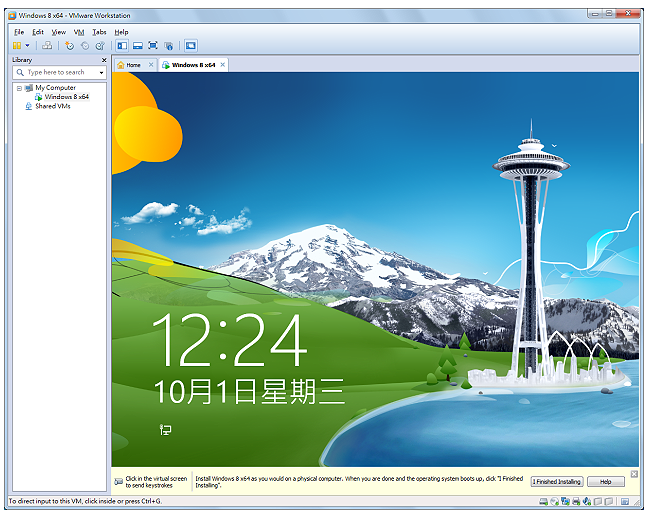Take a snapshot of this virtual machine
Screen dimensions: 648x515
(x=69, y=45)
